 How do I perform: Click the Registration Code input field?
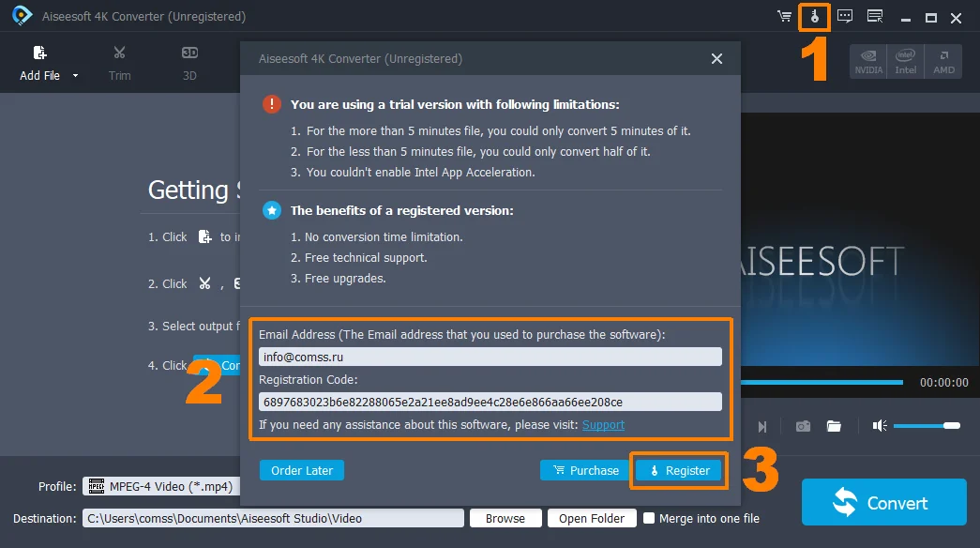(x=490, y=402)
